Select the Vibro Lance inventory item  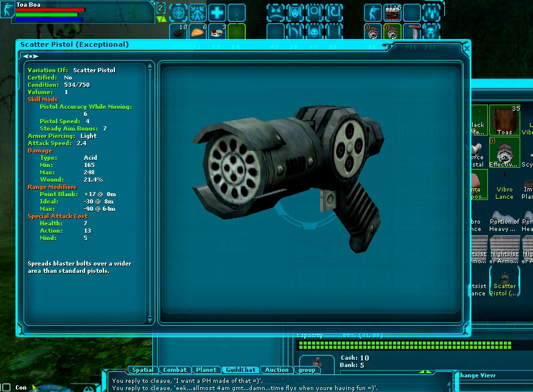[504, 185]
